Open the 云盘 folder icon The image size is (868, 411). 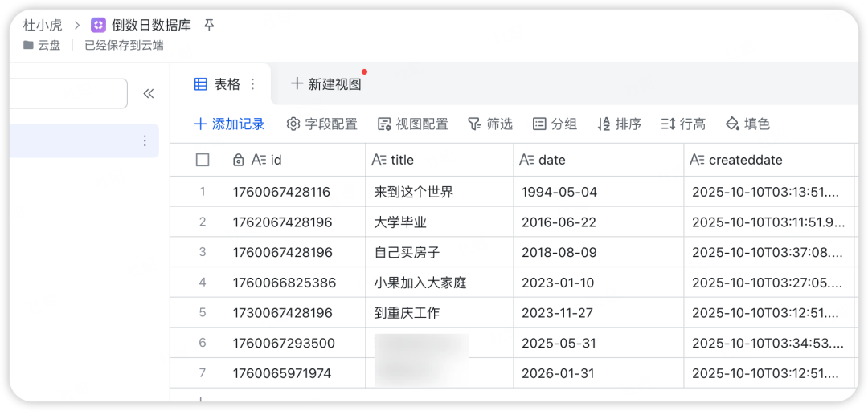click(x=28, y=46)
